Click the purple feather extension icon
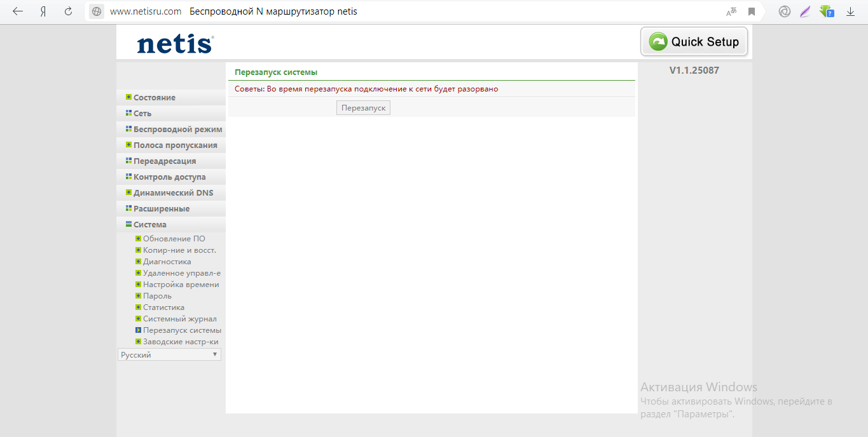Screen dimensions: 868x437 pyautogui.click(x=805, y=11)
